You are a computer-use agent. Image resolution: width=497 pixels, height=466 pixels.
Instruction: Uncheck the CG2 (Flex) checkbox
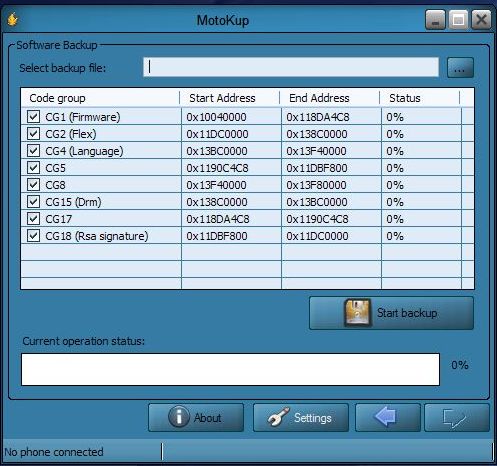tap(33, 134)
